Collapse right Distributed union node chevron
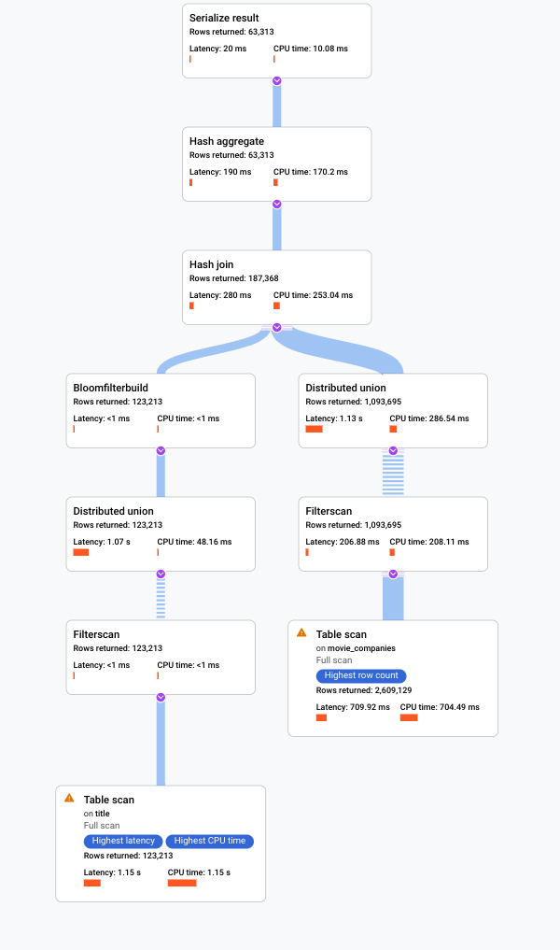Viewport: 560px width, 950px height. (393, 450)
